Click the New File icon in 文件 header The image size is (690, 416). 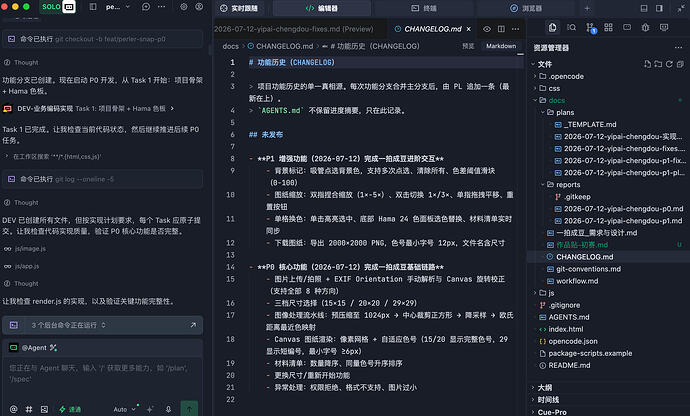coord(647,64)
